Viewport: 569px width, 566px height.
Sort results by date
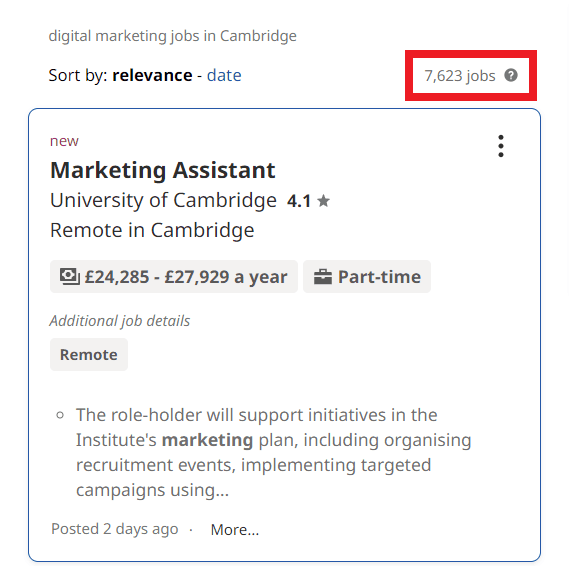(x=224, y=75)
